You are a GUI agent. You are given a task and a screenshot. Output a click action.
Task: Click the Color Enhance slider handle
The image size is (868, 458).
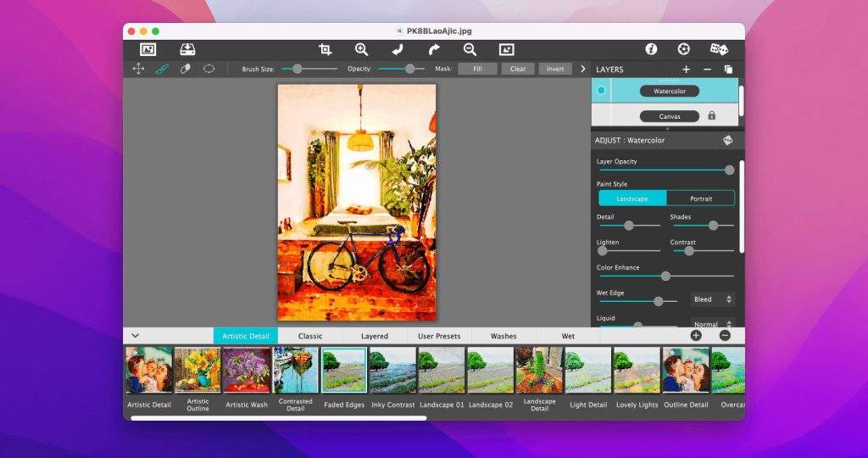click(665, 276)
